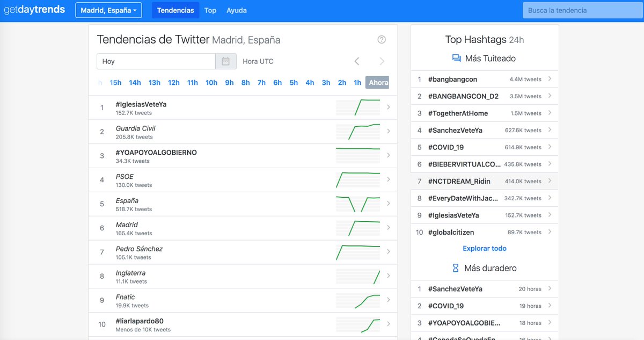Viewport: 644px width, 340px height.
Task: Expand chevron for PSOE row
Action: point(389,180)
